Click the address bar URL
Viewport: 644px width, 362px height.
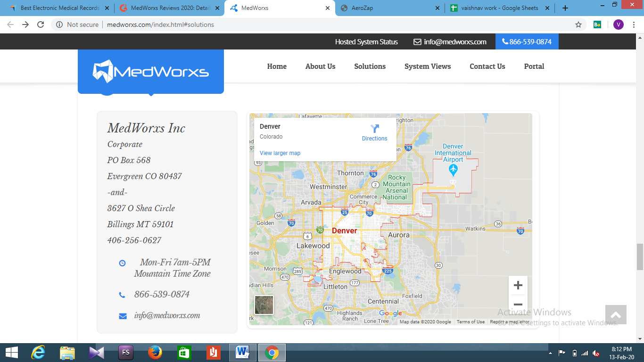[160, 25]
